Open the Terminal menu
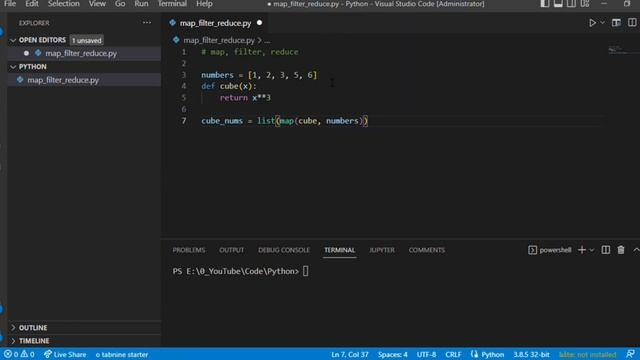Image resolution: width=640 pixels, height=360 pixels. 172,4
